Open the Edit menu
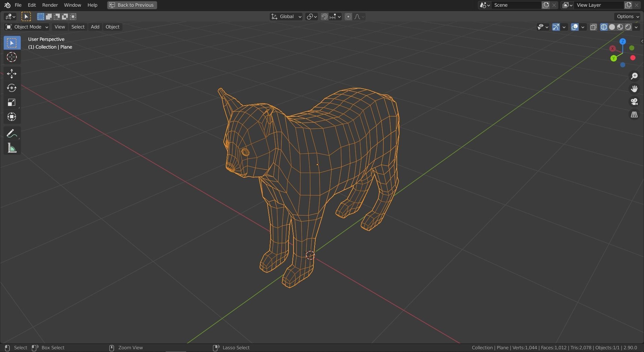The width and height of the screenshot is (644, 352). 32,5
